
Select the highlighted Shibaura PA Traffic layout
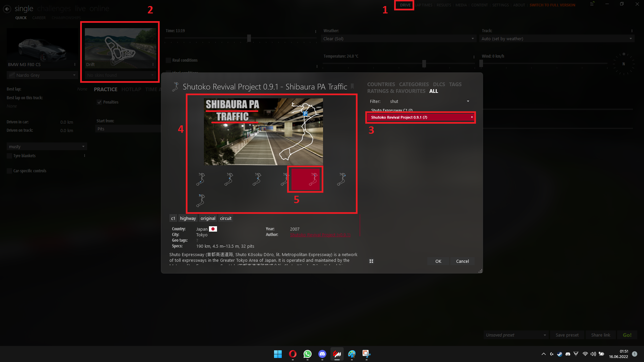coord(305,179)
